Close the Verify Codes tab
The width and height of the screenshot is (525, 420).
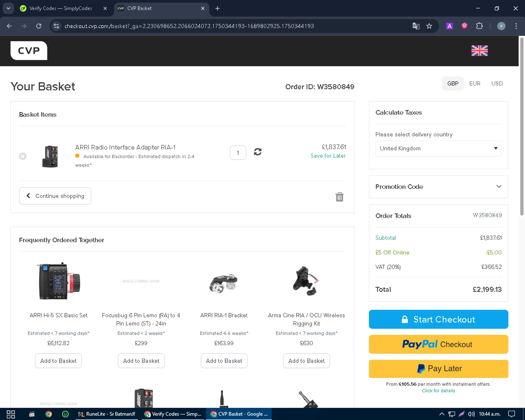105,8
